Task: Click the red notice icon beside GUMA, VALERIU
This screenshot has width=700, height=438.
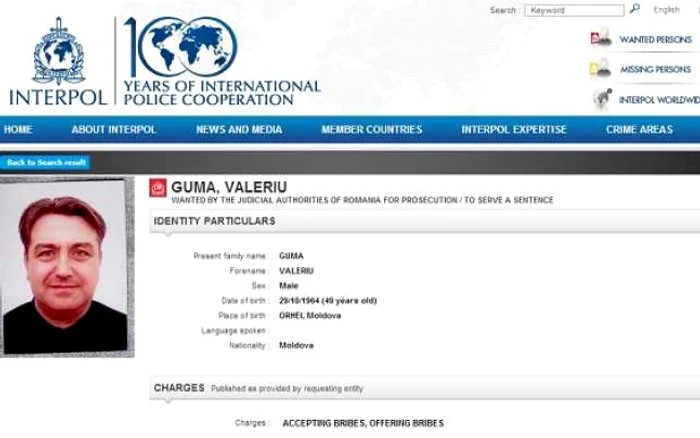Action: click(x=158, y=188)
